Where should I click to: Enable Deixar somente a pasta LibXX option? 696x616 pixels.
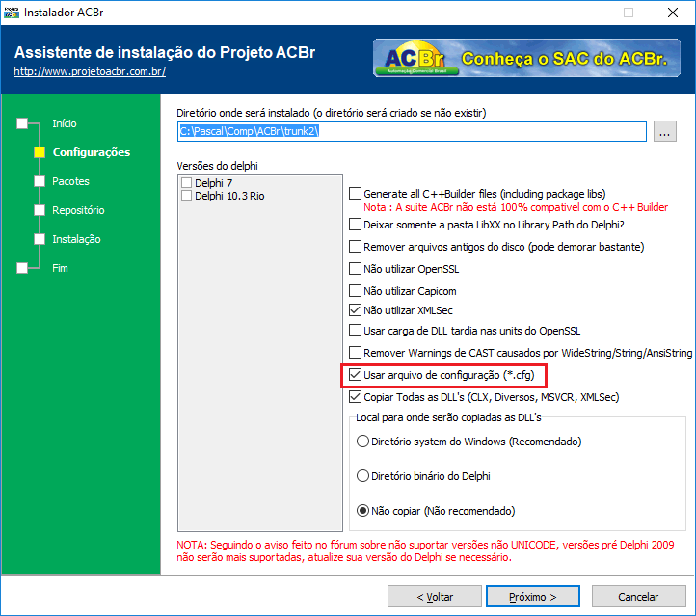pos(355,225)
